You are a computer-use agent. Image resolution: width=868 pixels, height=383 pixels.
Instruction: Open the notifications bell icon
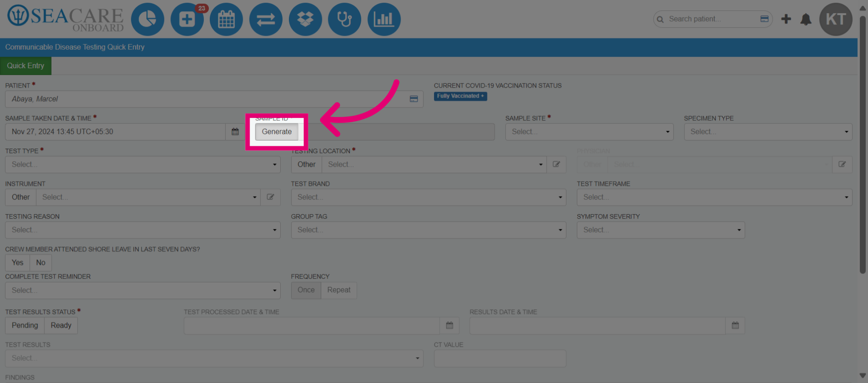[806, 19]
